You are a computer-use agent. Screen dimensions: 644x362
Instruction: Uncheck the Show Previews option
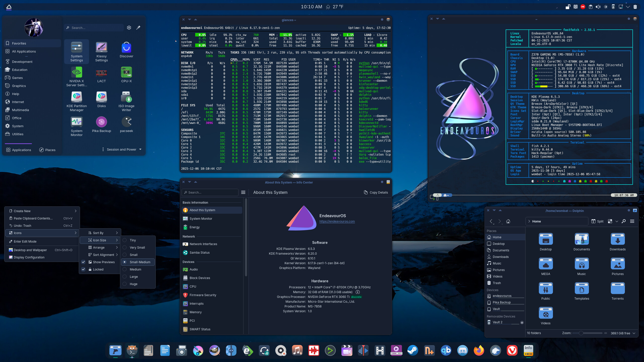pos(84,262)
